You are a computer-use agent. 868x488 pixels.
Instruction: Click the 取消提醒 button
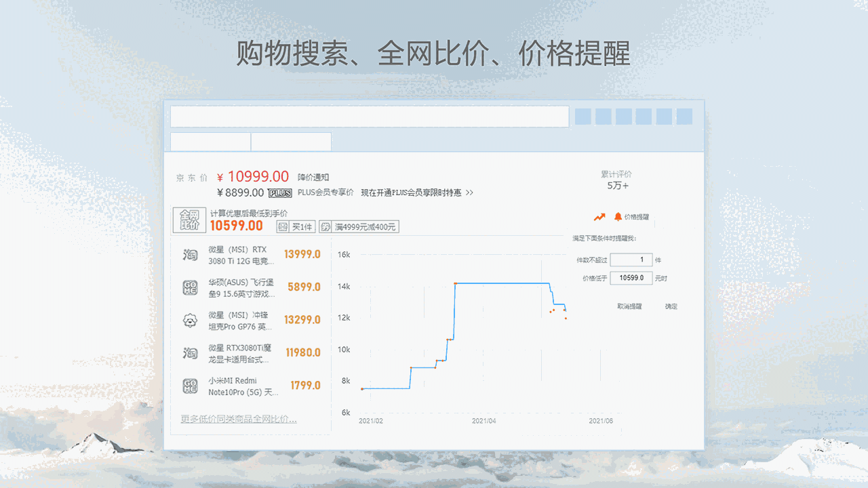click(629, 306)
